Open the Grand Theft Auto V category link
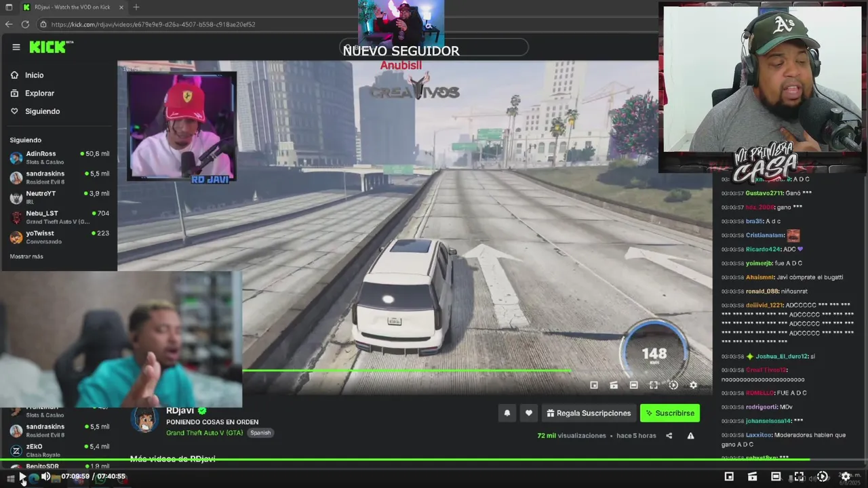The width and height of the screenshot is (868, 488). 204,432
